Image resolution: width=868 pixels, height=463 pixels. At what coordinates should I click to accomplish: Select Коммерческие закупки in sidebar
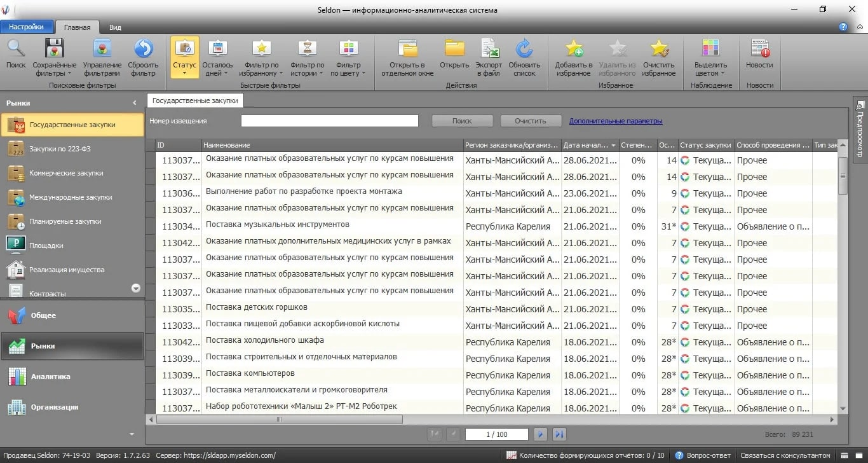point(72,173)
